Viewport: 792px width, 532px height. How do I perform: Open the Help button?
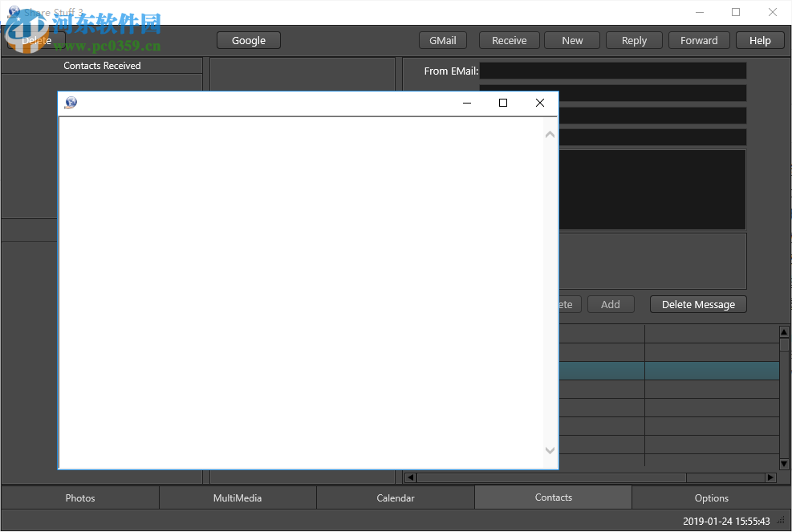(760, 40)
